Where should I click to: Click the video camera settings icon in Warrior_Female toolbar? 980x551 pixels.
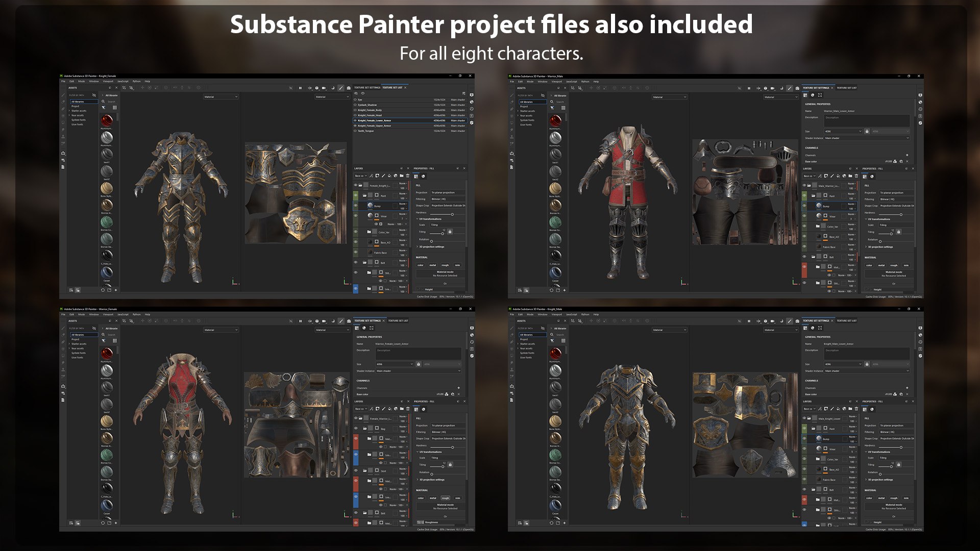324,321
